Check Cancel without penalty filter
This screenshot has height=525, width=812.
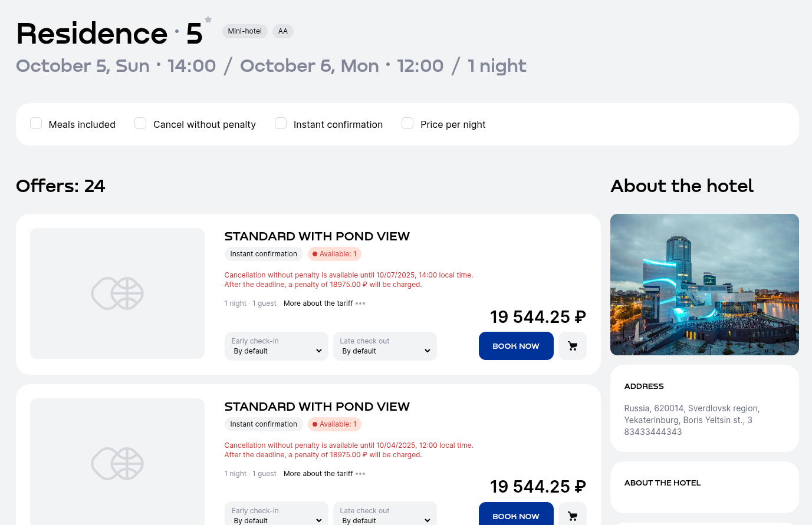coord(140,124)
